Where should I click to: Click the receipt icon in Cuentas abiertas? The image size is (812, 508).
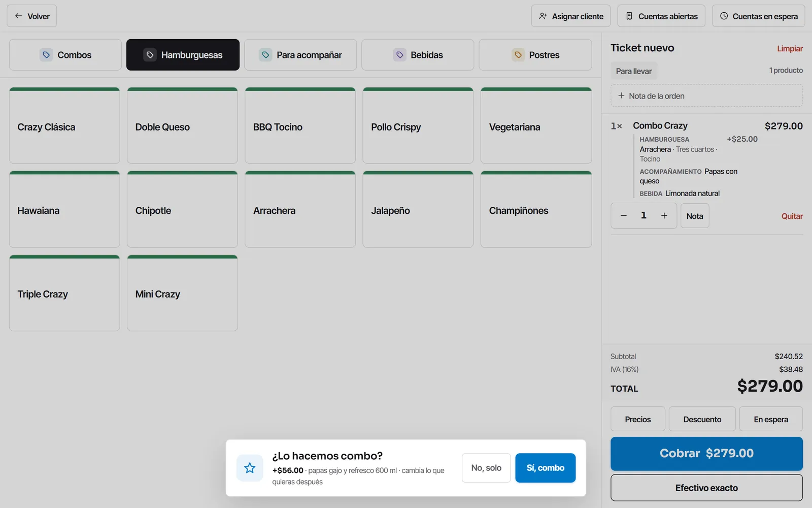tap(629, 16)
